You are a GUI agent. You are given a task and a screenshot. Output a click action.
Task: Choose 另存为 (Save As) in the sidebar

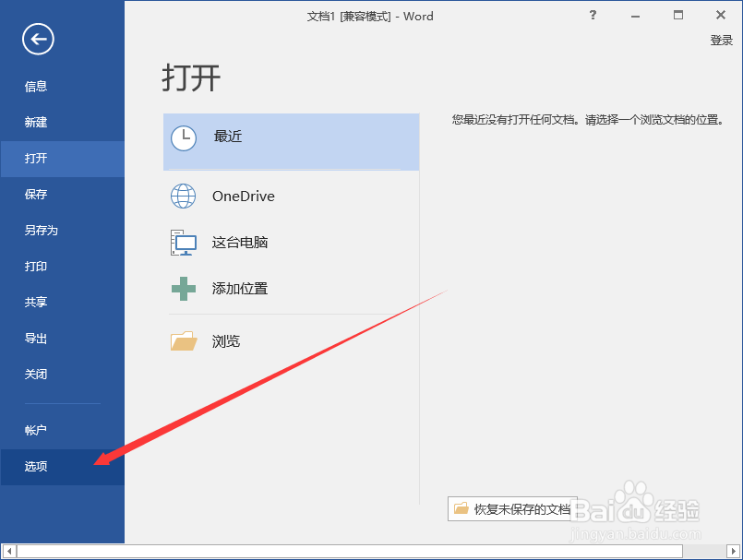[x=62, y=231]
